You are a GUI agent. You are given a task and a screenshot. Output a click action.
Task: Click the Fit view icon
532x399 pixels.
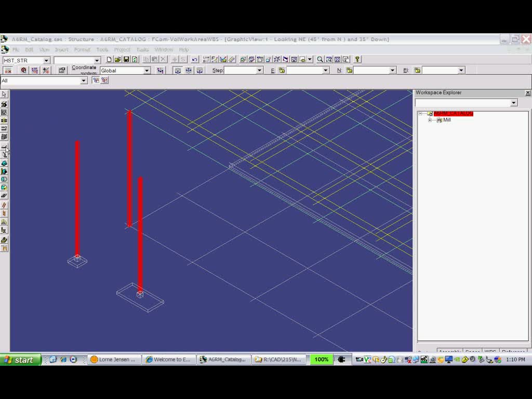point(337,59)
